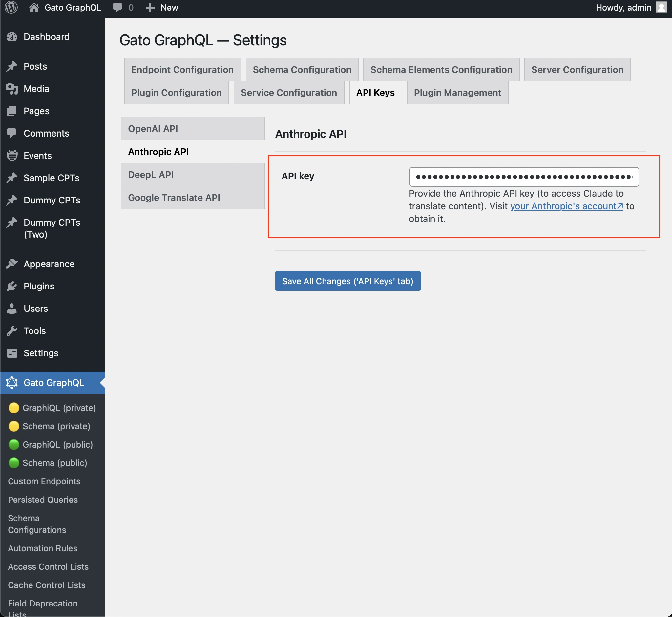Click Save All Changes ('API Keys' tab)
This screenshot has height=617, width=672.
coord(347,281)
